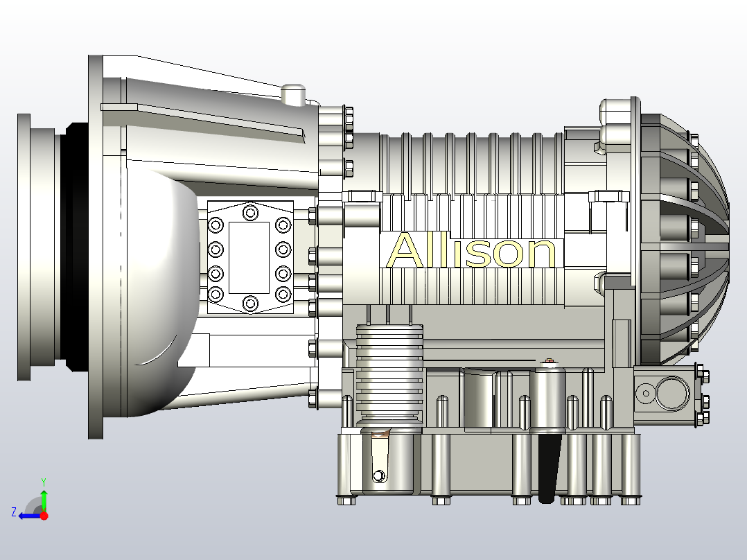Pick the domed finned rear cover of the transmission
The width and height of the screenshot is (747, 560).
[684, 240]
